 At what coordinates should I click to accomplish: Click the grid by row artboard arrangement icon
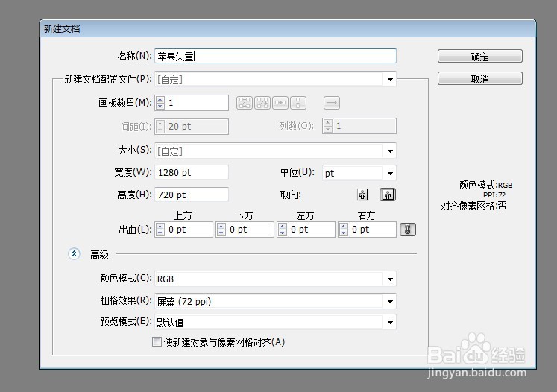(x=245, y=103)
